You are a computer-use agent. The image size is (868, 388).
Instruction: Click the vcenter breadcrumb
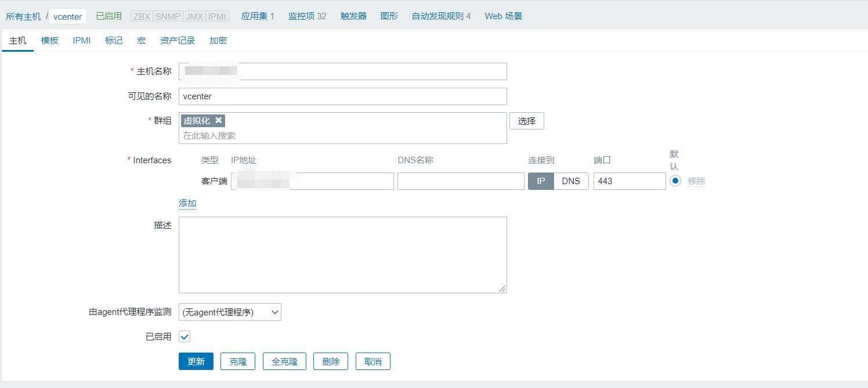coord(67,16)
